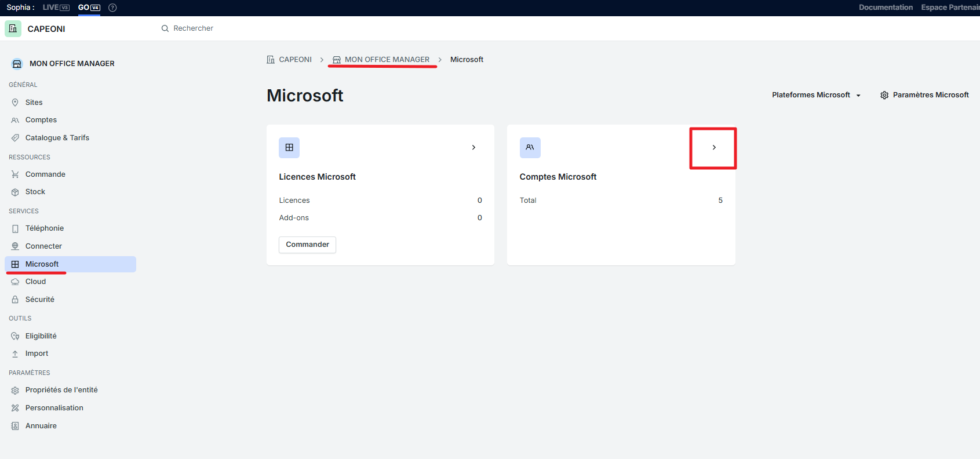Viewport: 980px width, 459px height.
Task: Open the Espace Partenaire link
Action: tap(950, 8)
